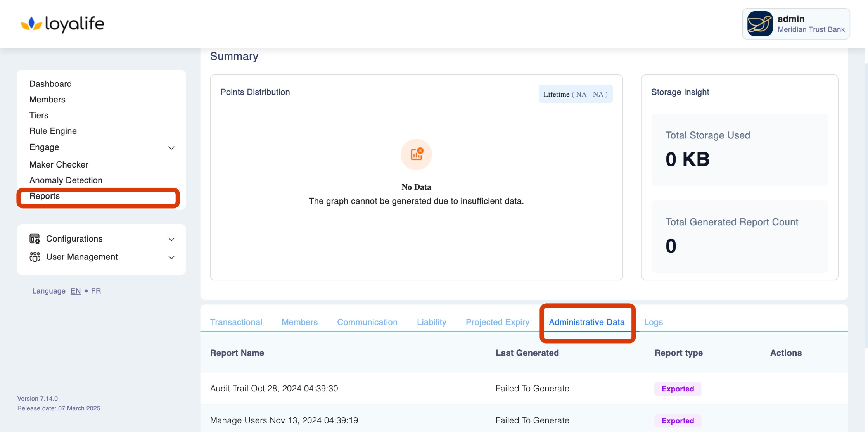Open Anomaly Detection in sidebar
Image resolution: width=868 pixels, height=432 pixels.
coord(66,180)
